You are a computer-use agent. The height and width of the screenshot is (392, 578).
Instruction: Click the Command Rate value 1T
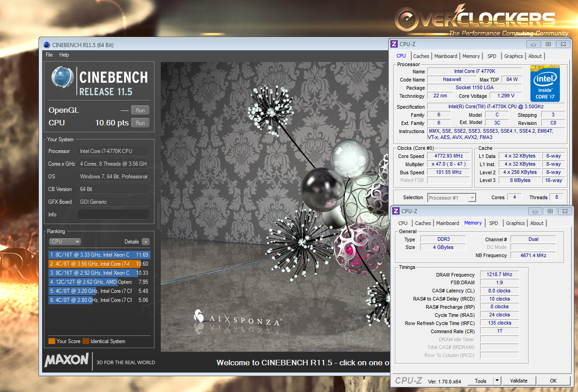pyautogui.click(x=500, y=331)
